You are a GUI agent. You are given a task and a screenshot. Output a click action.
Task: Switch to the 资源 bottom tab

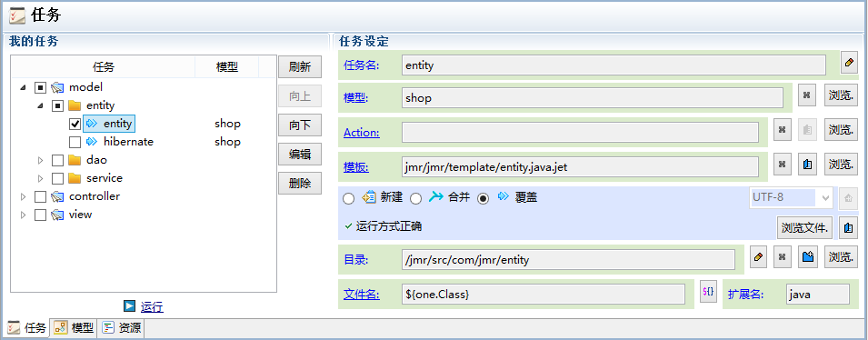click(x=122, y=328)
